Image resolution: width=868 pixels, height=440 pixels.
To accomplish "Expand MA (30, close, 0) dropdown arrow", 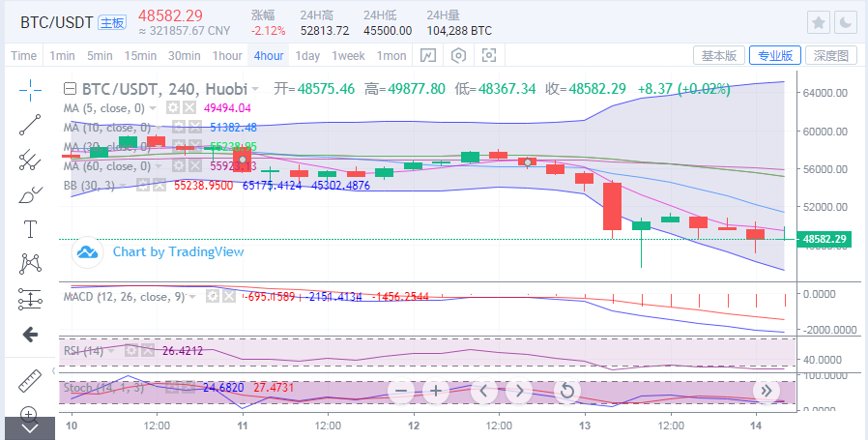I will coord(159,147).
